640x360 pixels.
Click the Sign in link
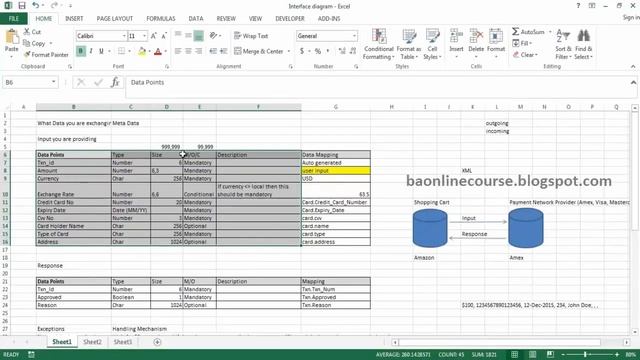(631, 17)
